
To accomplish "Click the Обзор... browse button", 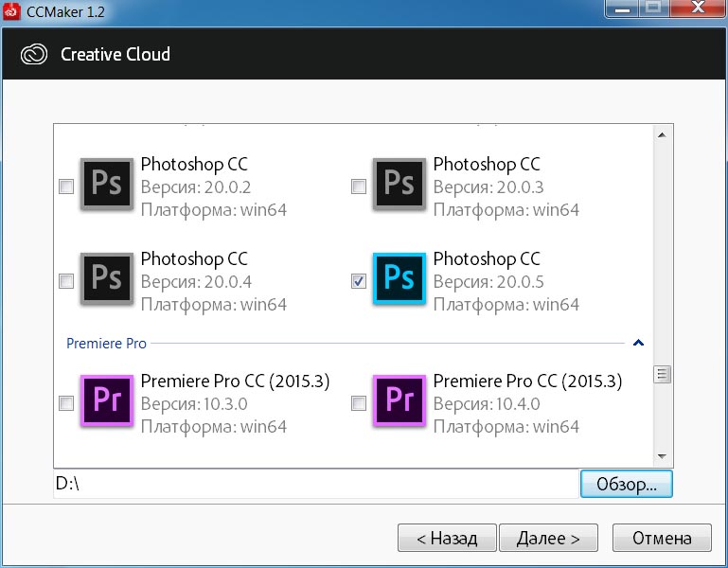I will (627, 484).
